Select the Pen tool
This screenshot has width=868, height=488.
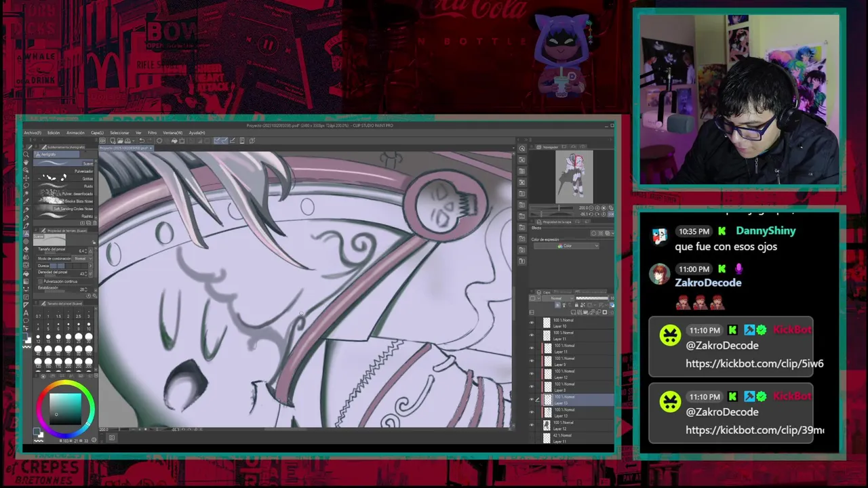point(26,210)
